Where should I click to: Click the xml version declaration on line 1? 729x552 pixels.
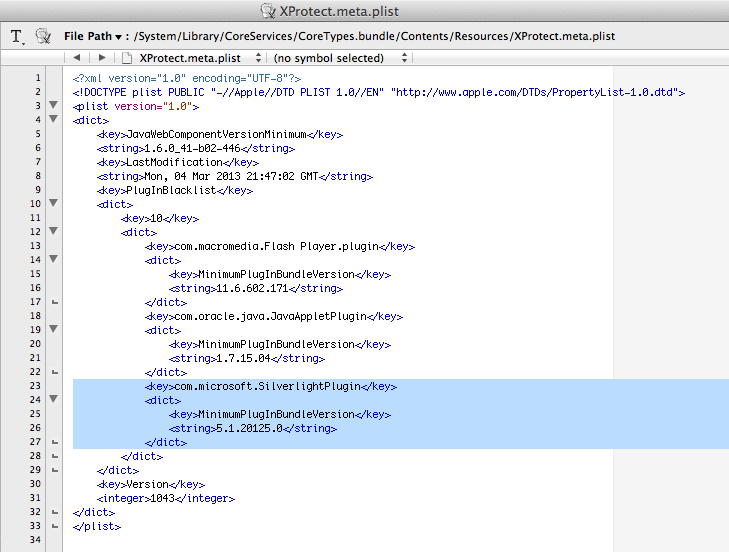(x=187, y=78)
